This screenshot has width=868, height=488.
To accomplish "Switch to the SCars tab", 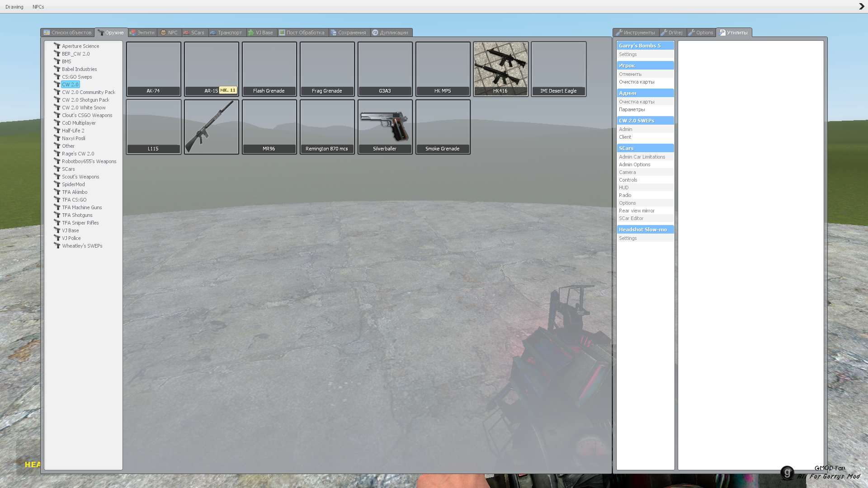I will [x=194, y=33].
